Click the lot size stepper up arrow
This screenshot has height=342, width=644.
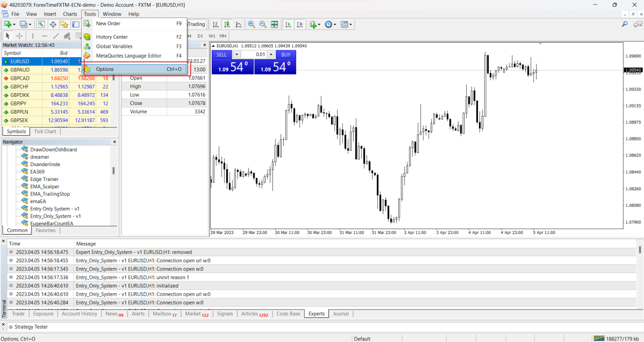271,54
